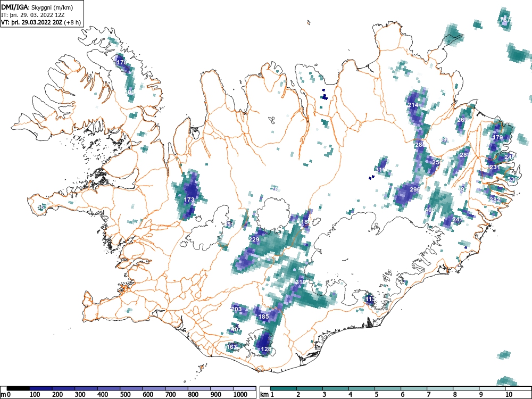Click the 214 visibility value label
This screenshot has width=532, height=399.
413,105
